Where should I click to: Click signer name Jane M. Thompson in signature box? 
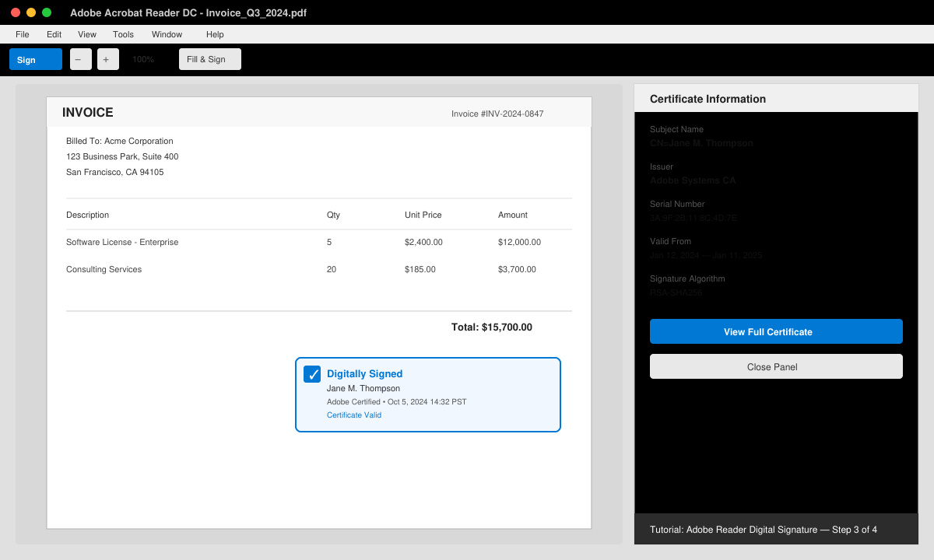coord(363,388)
